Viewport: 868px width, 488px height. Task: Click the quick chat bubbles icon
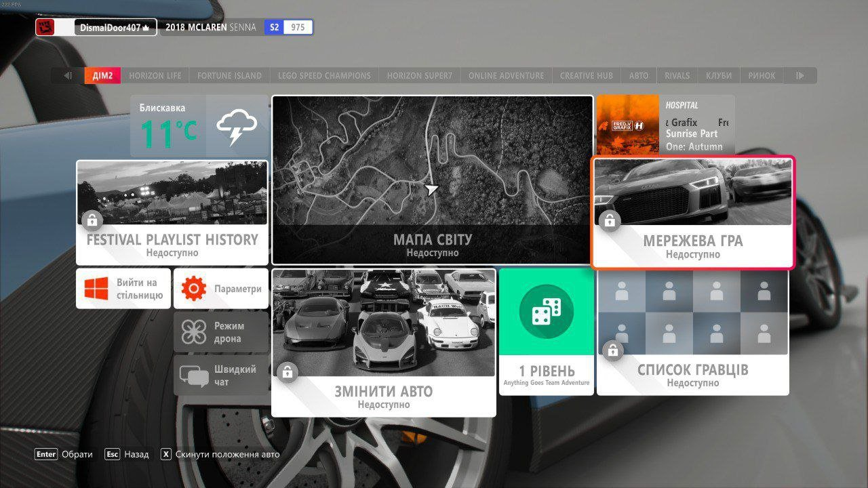tap(193, 375)
